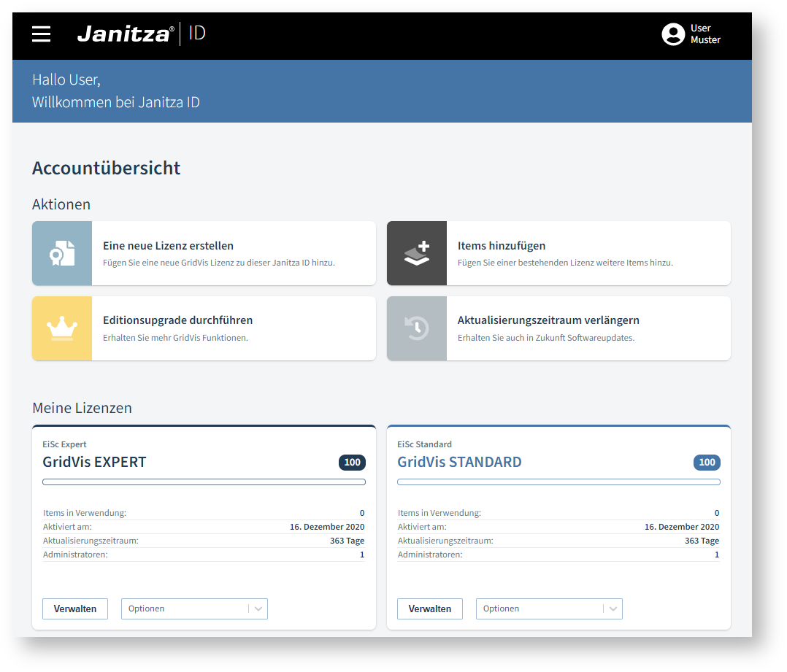Viewport: 787px width, 672px height.
Task: Click STANDARD's Items in Verwendung label
Action: coord(439,513)
